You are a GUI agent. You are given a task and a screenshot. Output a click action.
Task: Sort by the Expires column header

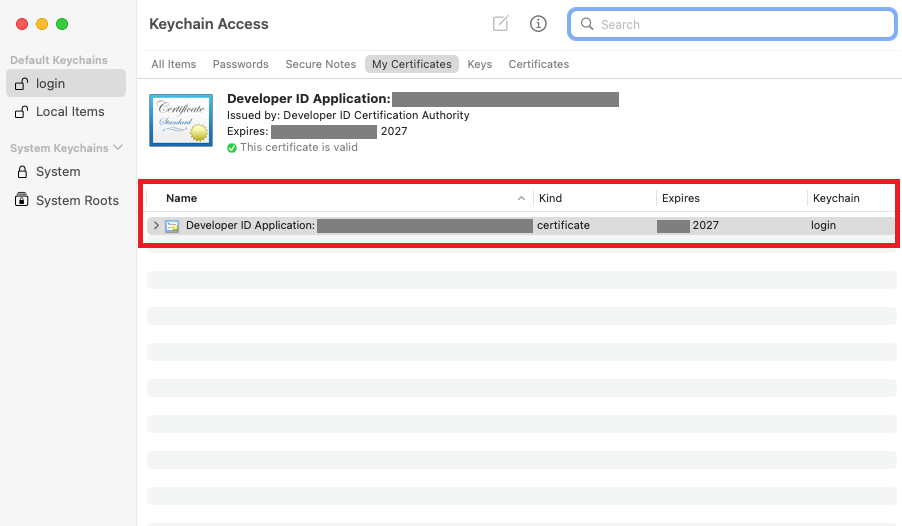coord(681,199)
